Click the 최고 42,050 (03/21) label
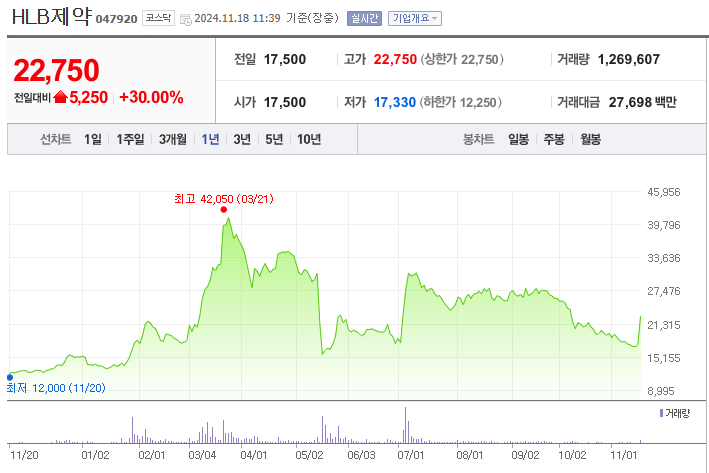This screenshot has height=473, width=709. (224, 199)
